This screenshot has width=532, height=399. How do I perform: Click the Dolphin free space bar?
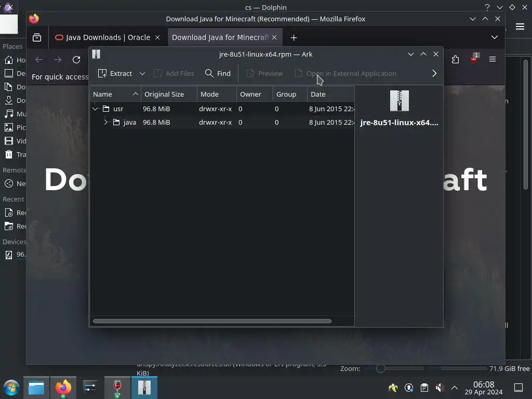click(457, 368)
